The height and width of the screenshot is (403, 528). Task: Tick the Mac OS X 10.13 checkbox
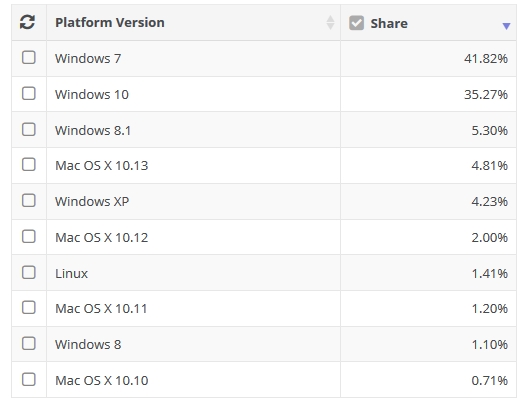click(29, 165)
